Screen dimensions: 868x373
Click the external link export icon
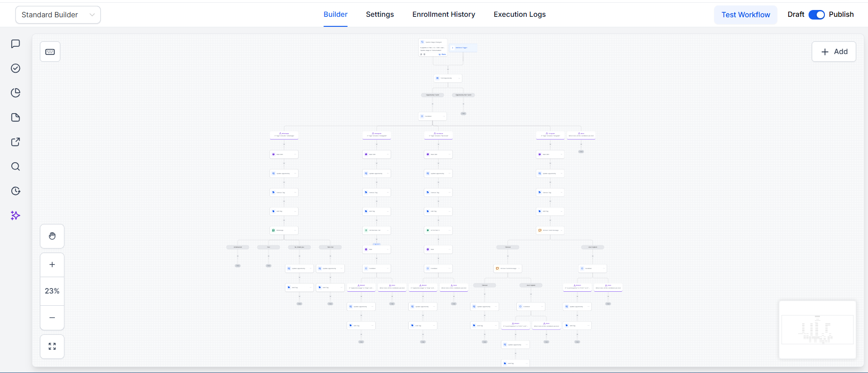pyautogui.click(x=15, y=142)
